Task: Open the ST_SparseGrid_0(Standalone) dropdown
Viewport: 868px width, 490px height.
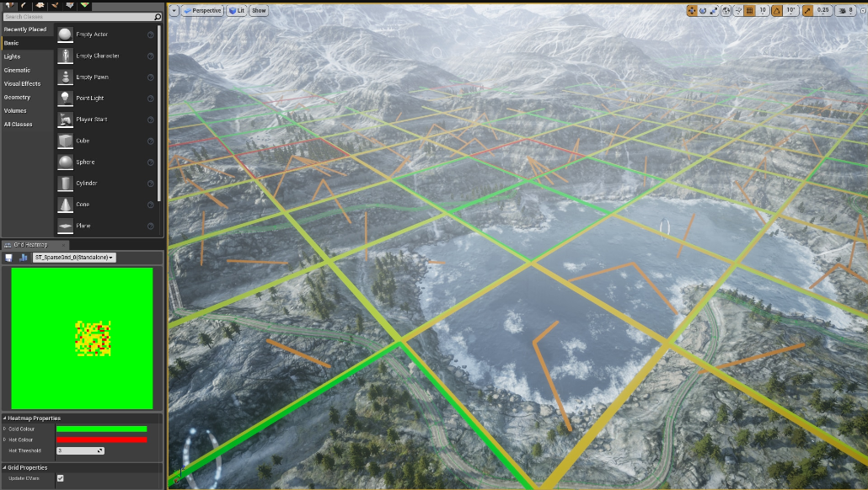Action: click(74, 258)
